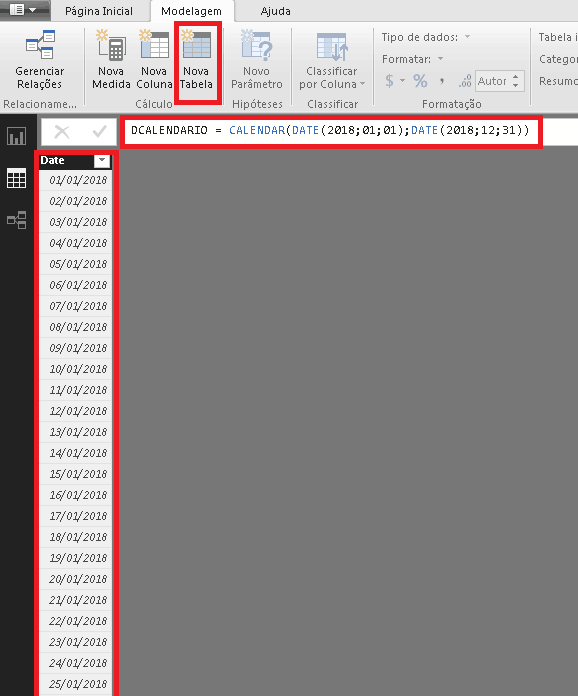The width and height of the screenshot is (578, 696).
Task: Open Date column filter dropdown
Action: pyautogui.click(x=102, y=161)
